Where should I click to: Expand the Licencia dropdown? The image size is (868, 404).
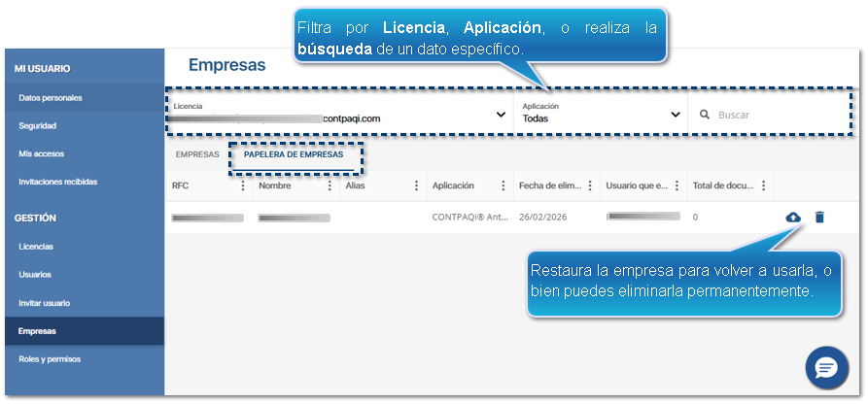501,115
